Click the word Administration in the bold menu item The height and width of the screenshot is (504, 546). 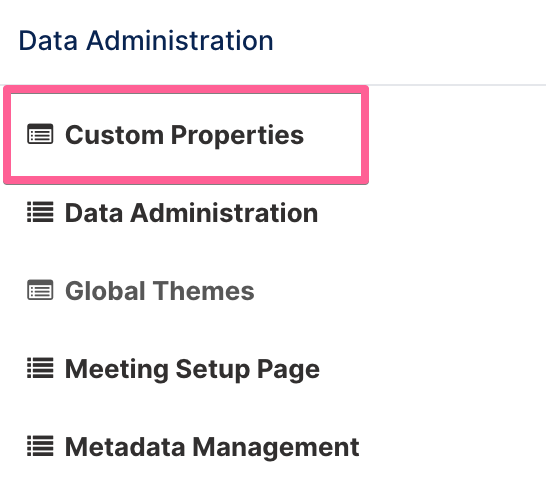point(224,213)
